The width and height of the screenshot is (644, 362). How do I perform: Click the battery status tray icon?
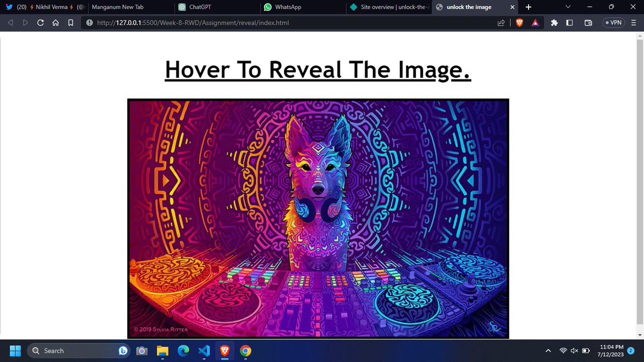[586, 351]
